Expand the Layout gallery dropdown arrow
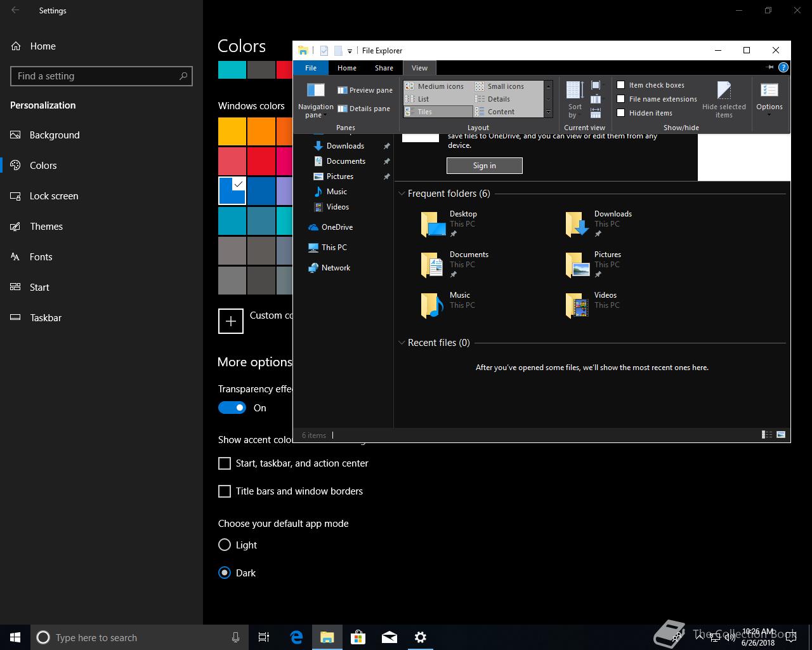 548,112
